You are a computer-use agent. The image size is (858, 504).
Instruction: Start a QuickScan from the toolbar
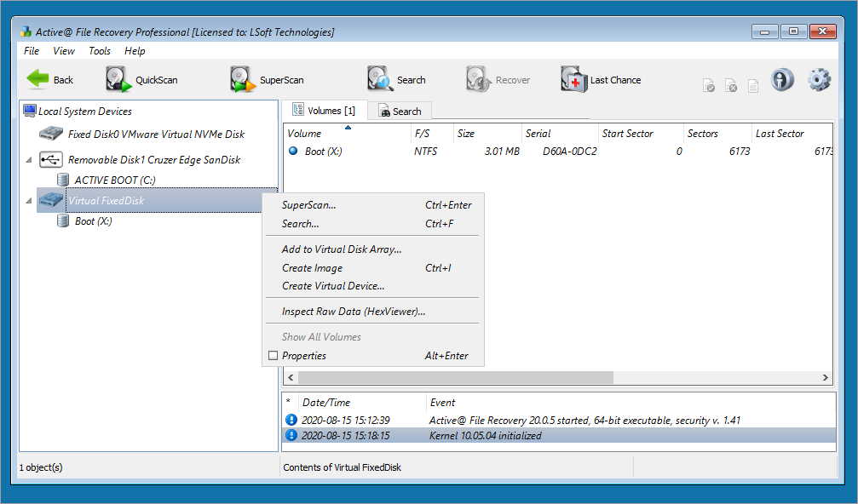point(141,80)
